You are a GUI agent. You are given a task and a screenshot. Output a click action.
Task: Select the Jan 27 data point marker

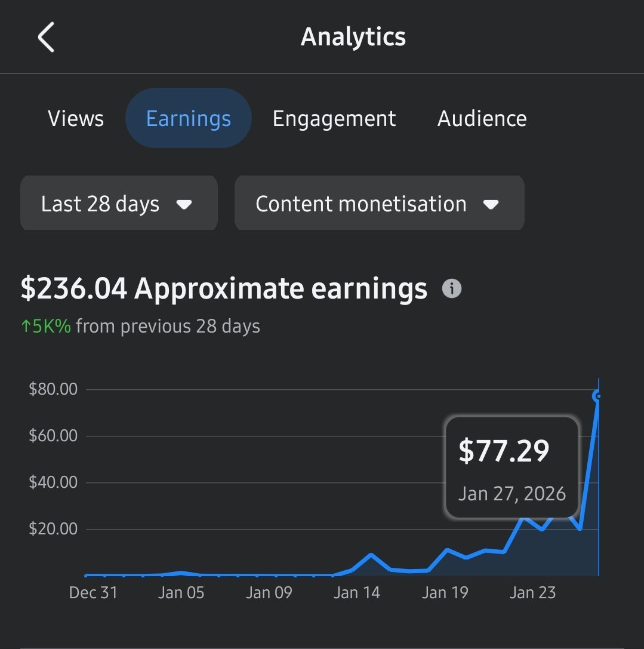pyautogui.click(x=598, y=396)
